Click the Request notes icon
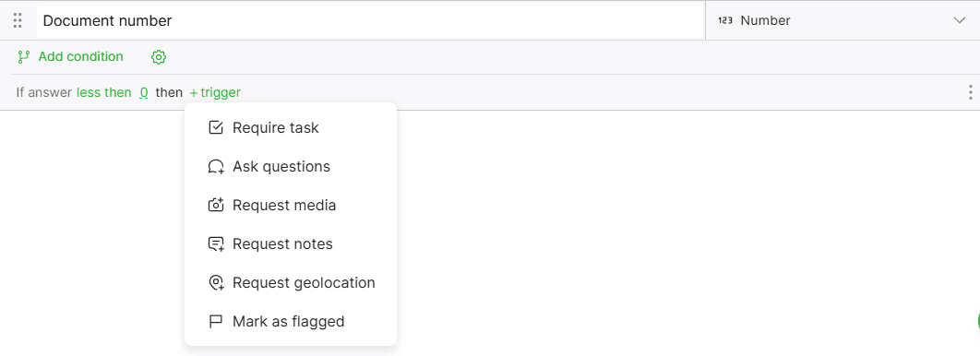 216,244
